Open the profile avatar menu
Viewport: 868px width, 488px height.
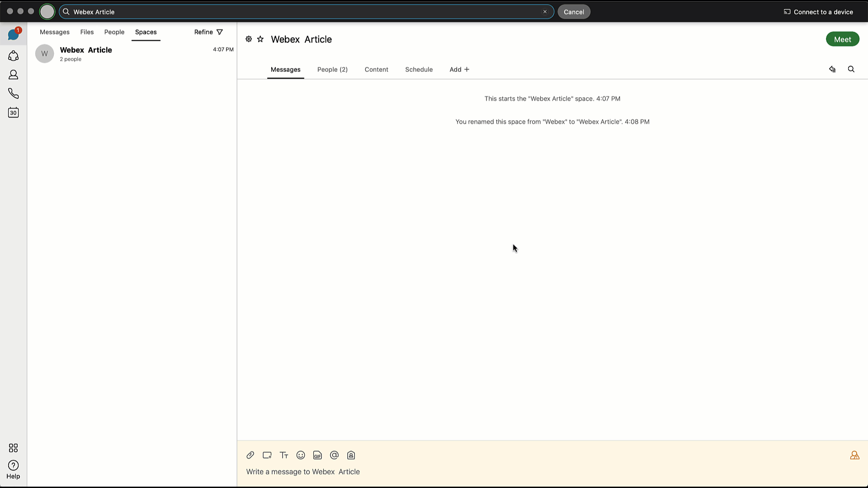click(x=47, y=12)
